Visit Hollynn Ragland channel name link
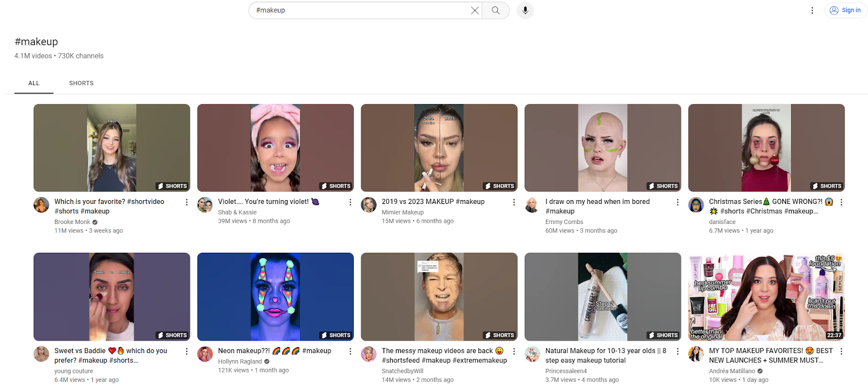This screenshot has height=391, width=868. 240,362
